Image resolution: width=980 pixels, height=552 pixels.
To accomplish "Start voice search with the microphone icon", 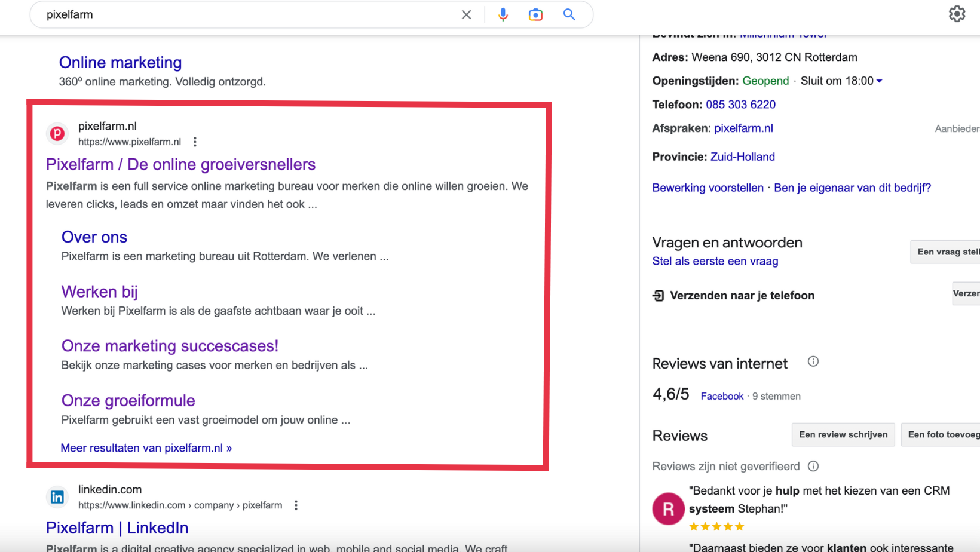I will tap(503, 14).
